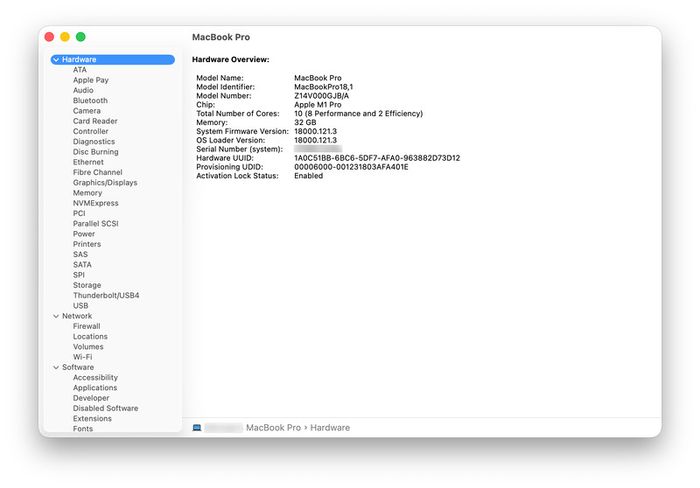Open NVMExpress information
This screenshot has width=700, height=488.
point(96,203)
